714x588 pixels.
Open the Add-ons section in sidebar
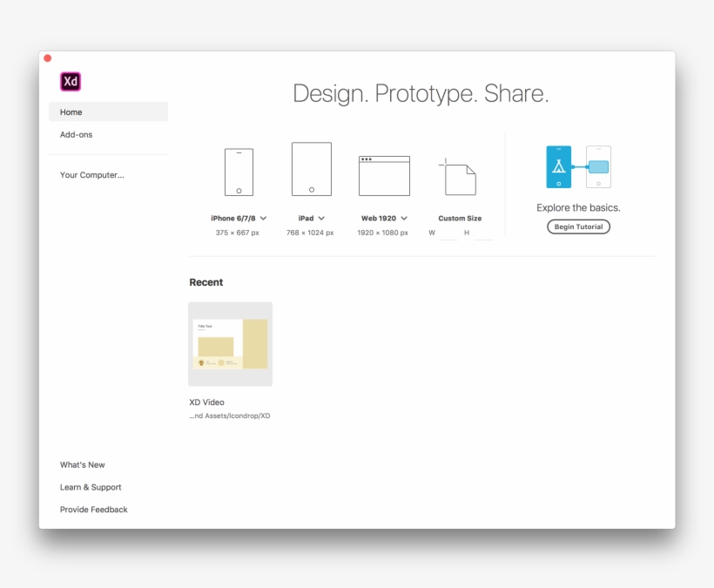tap(76, 135)
